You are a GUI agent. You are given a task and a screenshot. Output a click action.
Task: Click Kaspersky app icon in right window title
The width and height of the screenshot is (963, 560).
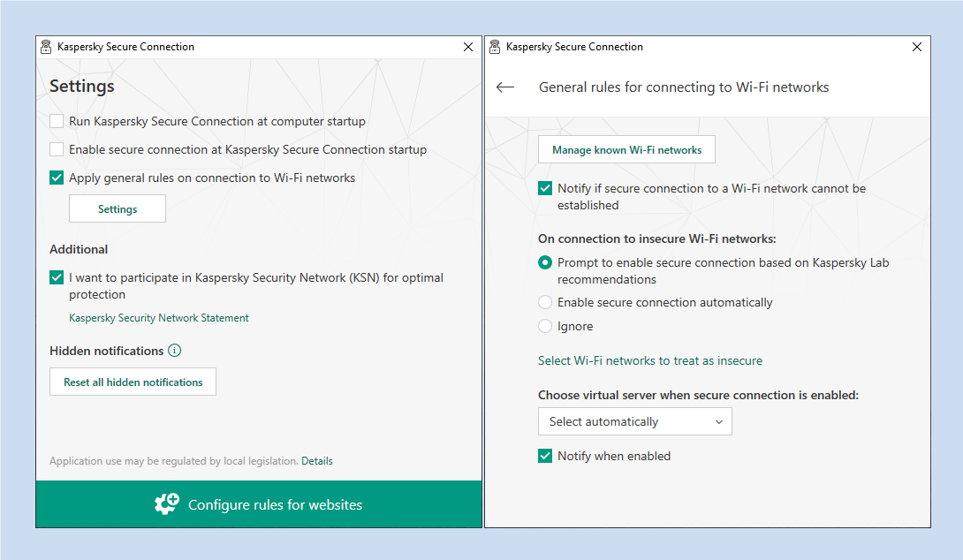(495, 47)
